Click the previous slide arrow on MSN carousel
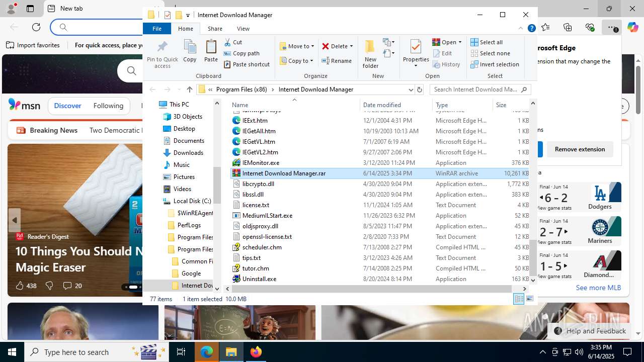Screen dimensions: 644x362 (x=14, y=220)
